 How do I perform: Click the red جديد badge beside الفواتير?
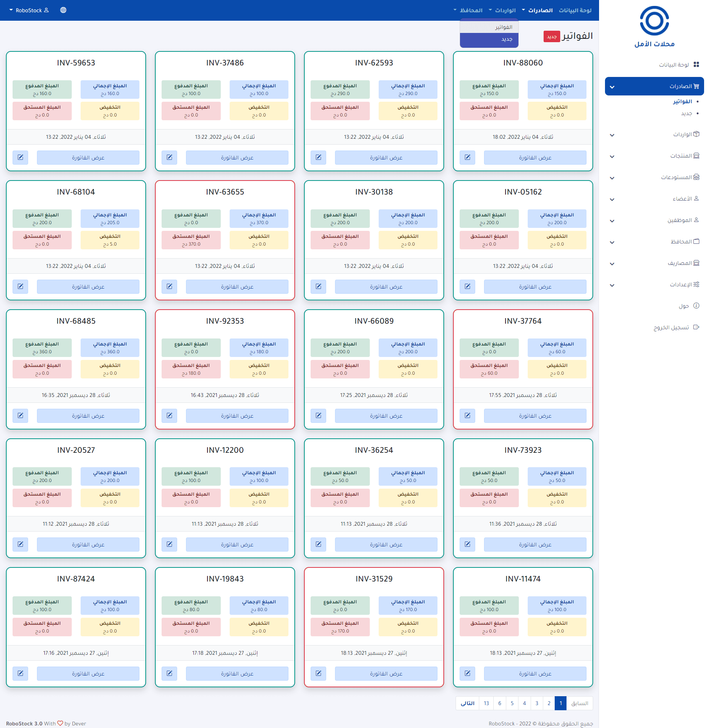tap(551, 36)
